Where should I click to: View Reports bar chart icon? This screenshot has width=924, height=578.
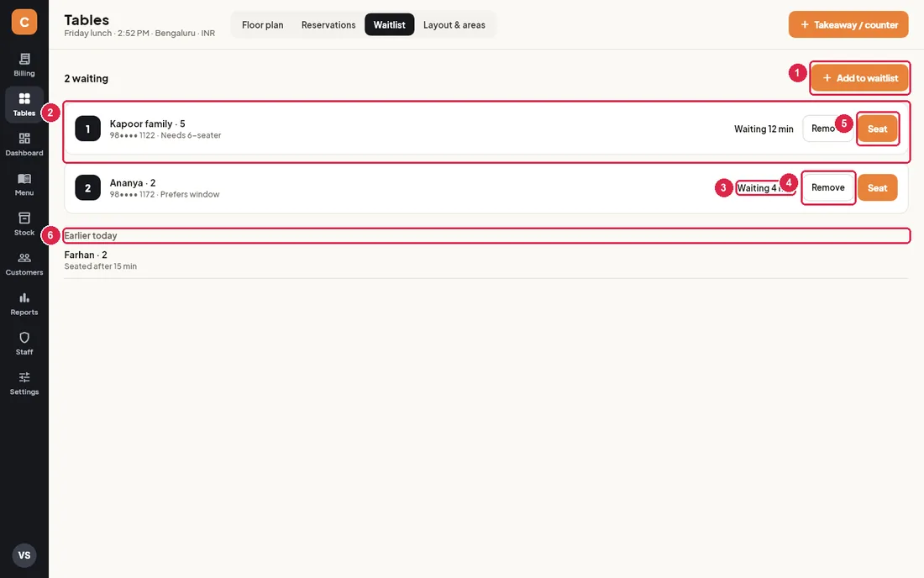click(x=24, y=297)
